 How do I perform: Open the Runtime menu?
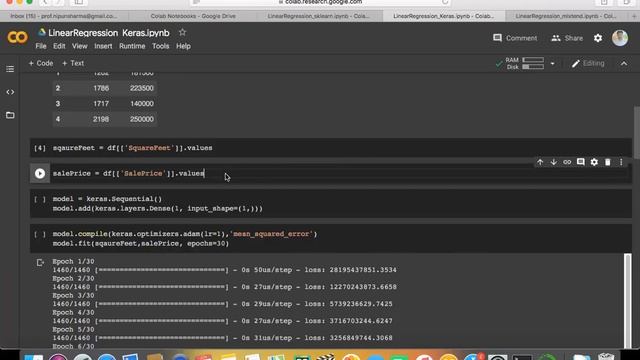click(132, 46)
